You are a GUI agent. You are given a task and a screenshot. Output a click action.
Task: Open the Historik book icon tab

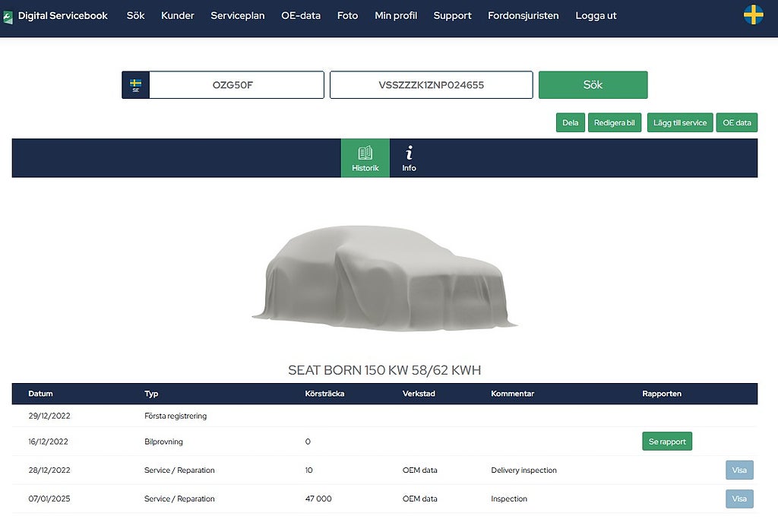tap(365, 158)
